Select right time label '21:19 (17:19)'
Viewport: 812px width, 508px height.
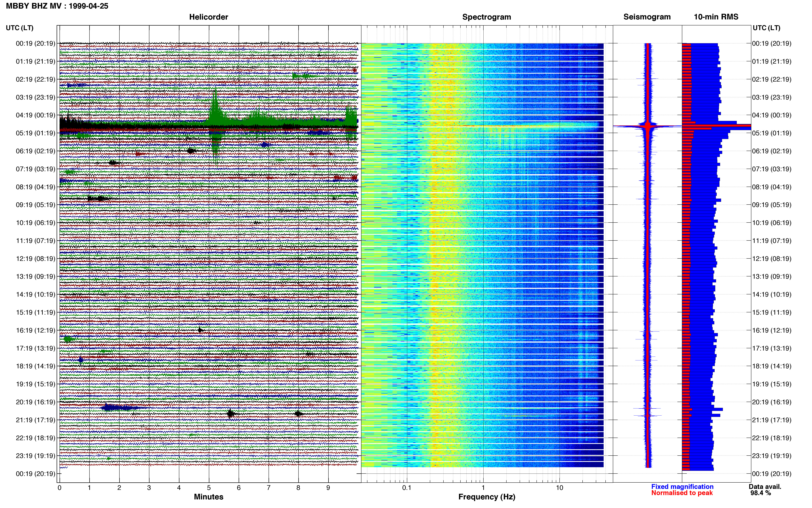(x=772, y=420)
